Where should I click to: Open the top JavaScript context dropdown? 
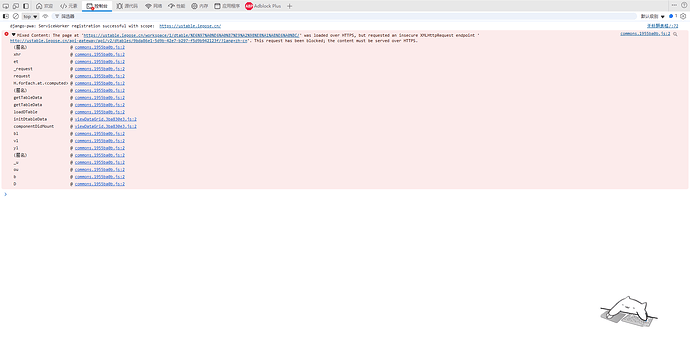pos(30,16)
